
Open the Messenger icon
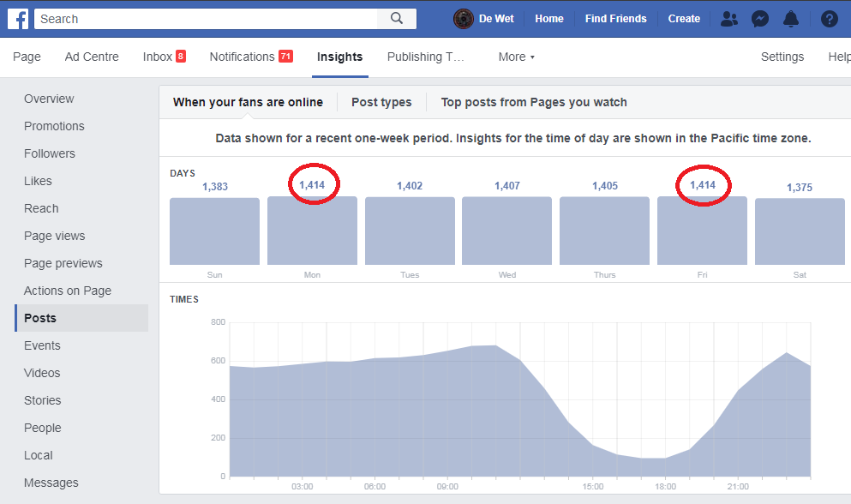pyautogui.click(x=760, y=19)
